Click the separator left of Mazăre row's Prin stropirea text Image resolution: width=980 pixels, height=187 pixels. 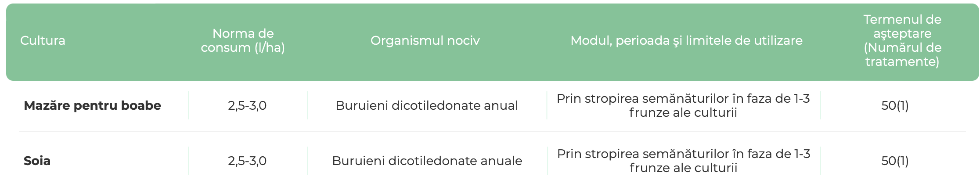click(547, 106)
